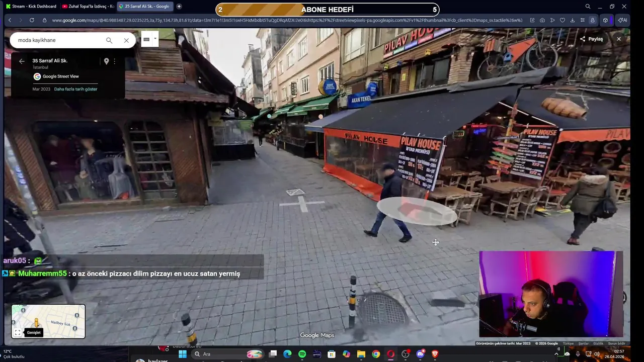The image size is (644, 362).
Task: Open the Windows Start menu
Action: click(x=183, y=354)
